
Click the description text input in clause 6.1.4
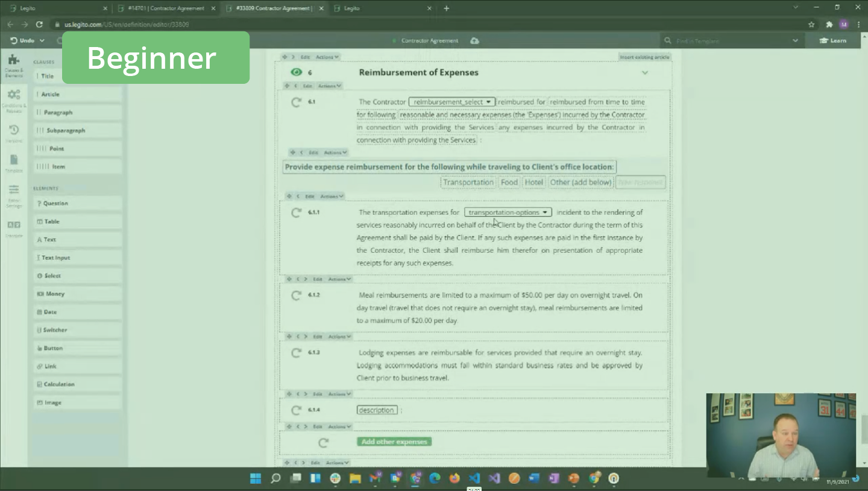[377, 410]
